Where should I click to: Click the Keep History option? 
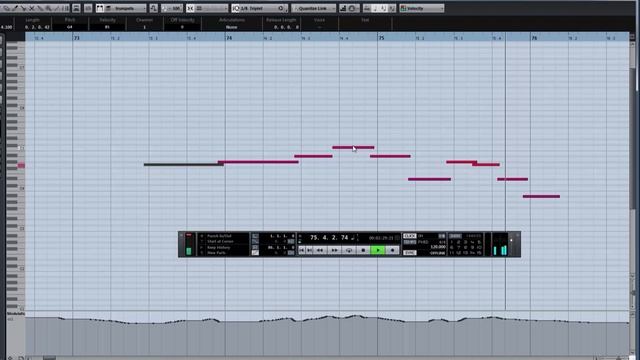coord(218,247)
